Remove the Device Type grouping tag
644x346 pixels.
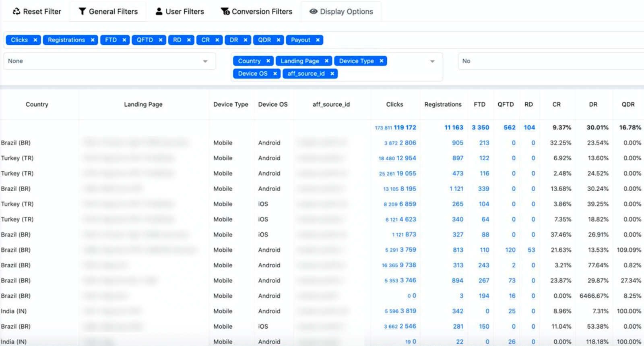381,61
